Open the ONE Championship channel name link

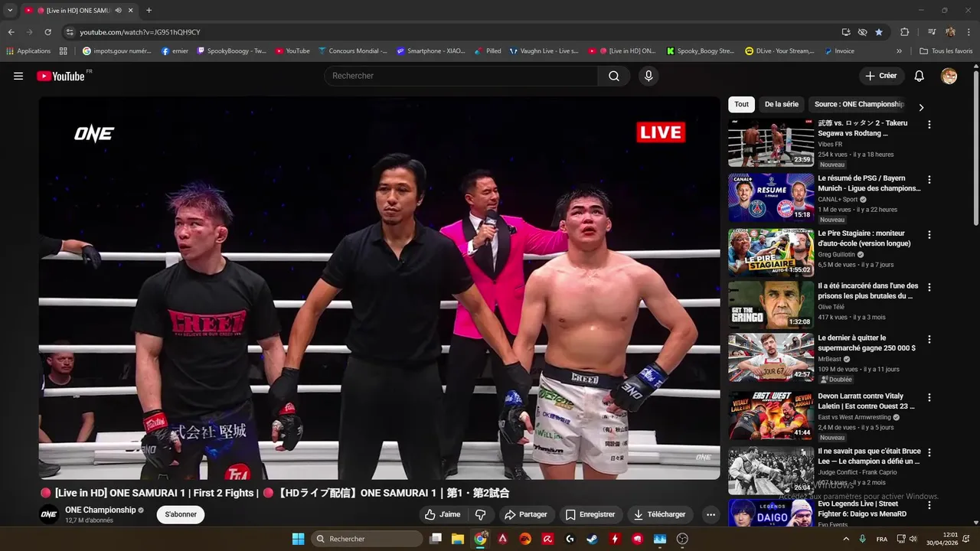[x=100, y=510]
